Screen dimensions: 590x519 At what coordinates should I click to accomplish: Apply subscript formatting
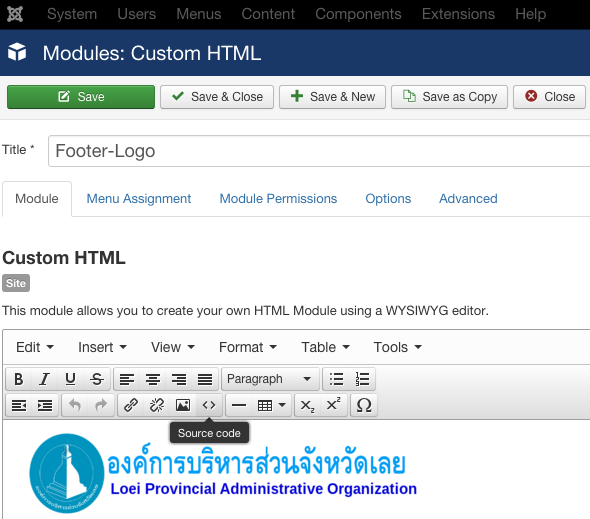click(307, 405)
